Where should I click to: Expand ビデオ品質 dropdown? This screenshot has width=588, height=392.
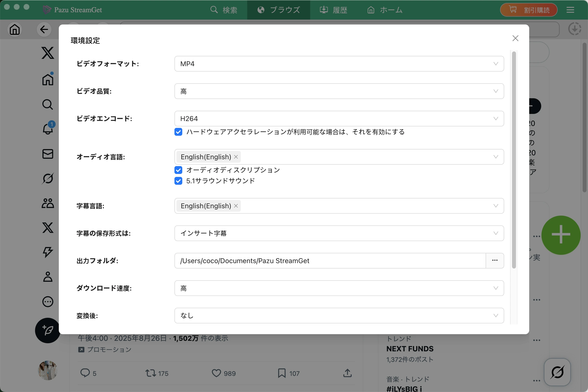(x=339, y=91)
